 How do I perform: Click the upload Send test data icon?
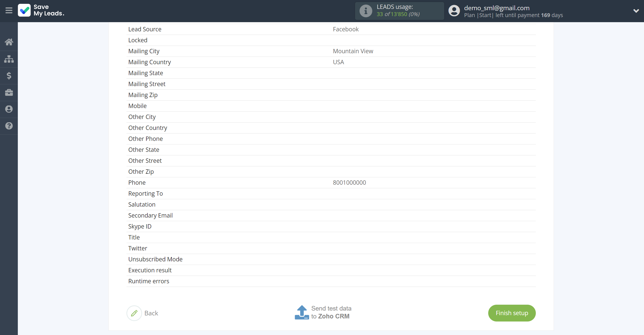[x=302, y=312]
